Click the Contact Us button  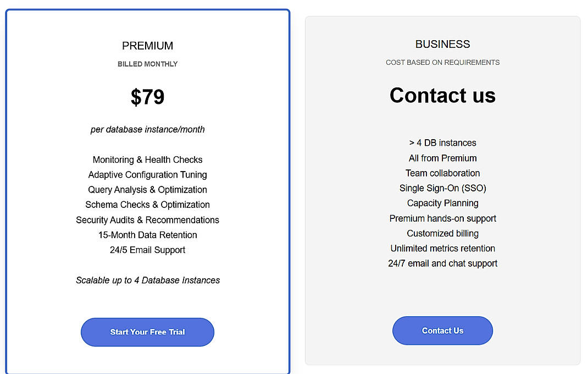[442, 331]
